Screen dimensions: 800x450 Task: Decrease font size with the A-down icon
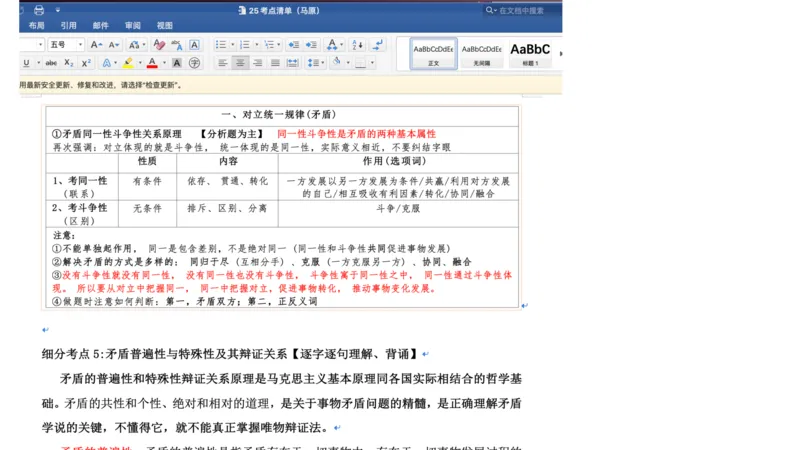click(114, 45)
